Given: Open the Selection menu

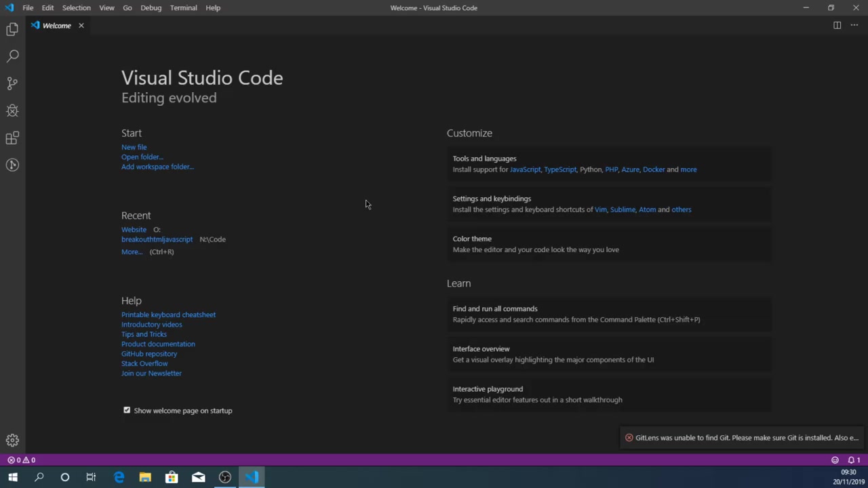Looking at the screenshot, I should [76, 7].
